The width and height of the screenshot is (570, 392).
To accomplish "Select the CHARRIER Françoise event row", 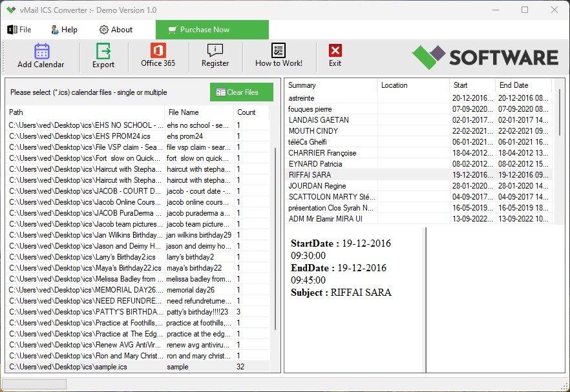I will click(x=419, y=153).
